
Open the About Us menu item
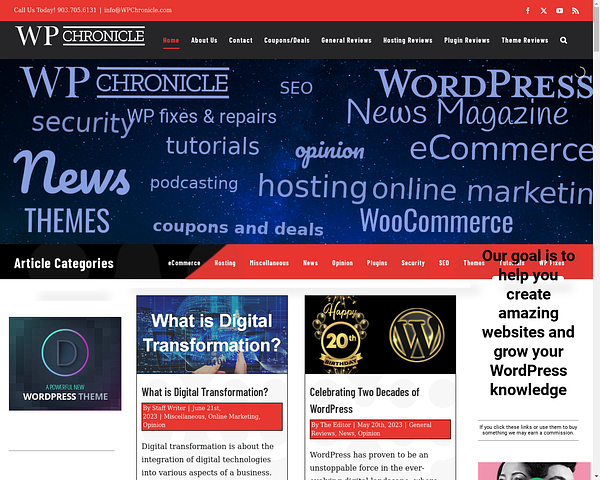click(x=204, y=41)
